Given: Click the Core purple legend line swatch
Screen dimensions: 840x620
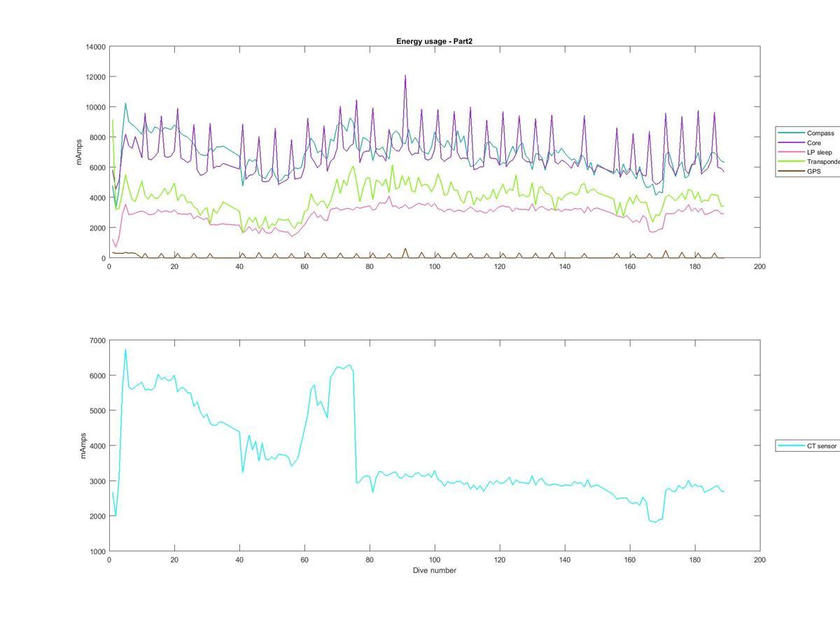Looking at the screenshot, I should tap(792, 143).
